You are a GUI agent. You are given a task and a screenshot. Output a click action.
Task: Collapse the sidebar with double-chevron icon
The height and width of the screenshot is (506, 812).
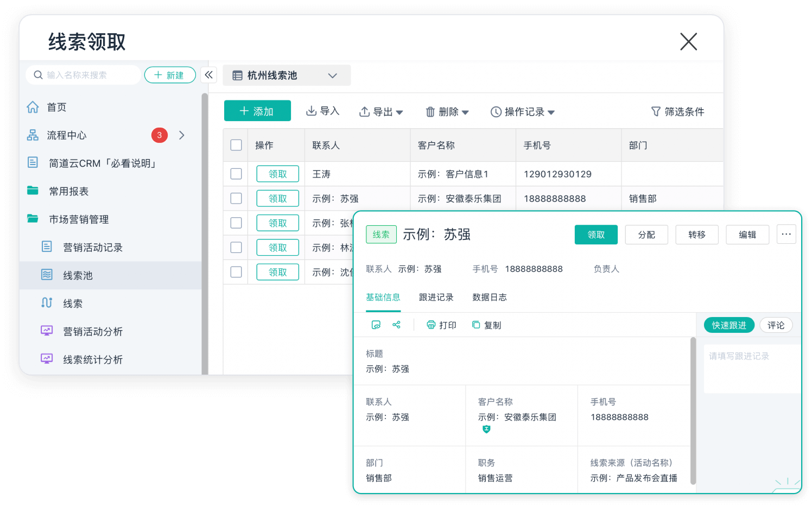pyautogui.click(x=209, y=75)
